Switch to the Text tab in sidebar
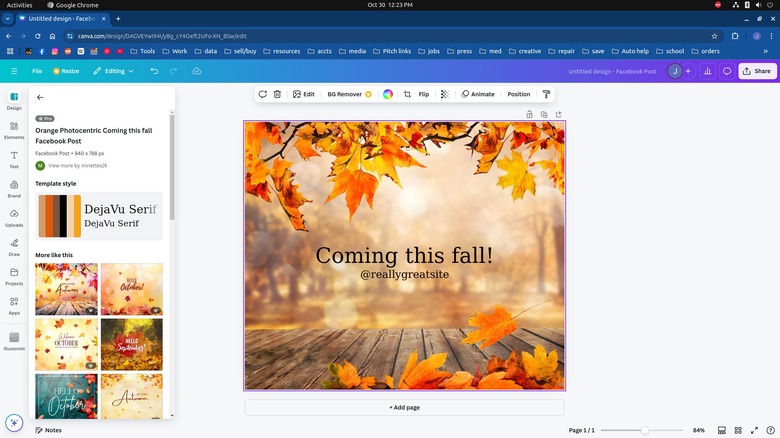Viewport: 780px width, 438px height. [14, 159]
